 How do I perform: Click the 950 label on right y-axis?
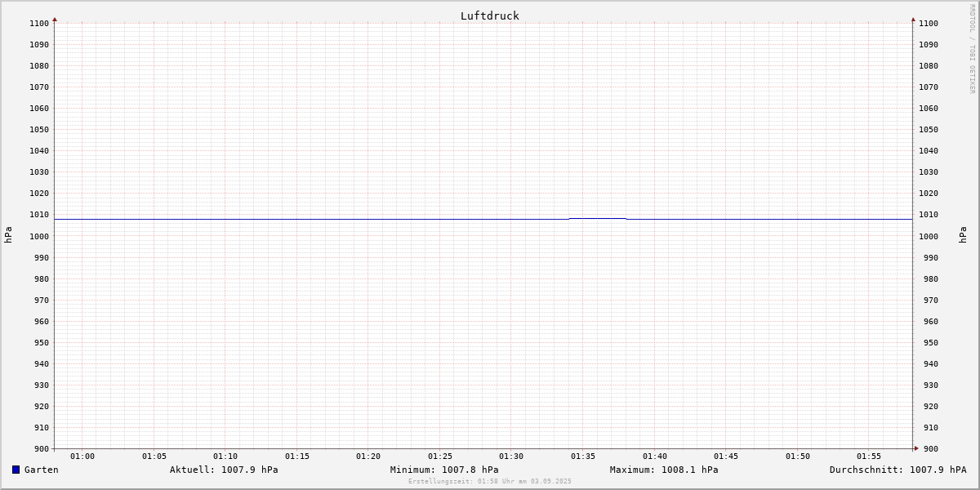pyautogui.click(x=929, y=343)
